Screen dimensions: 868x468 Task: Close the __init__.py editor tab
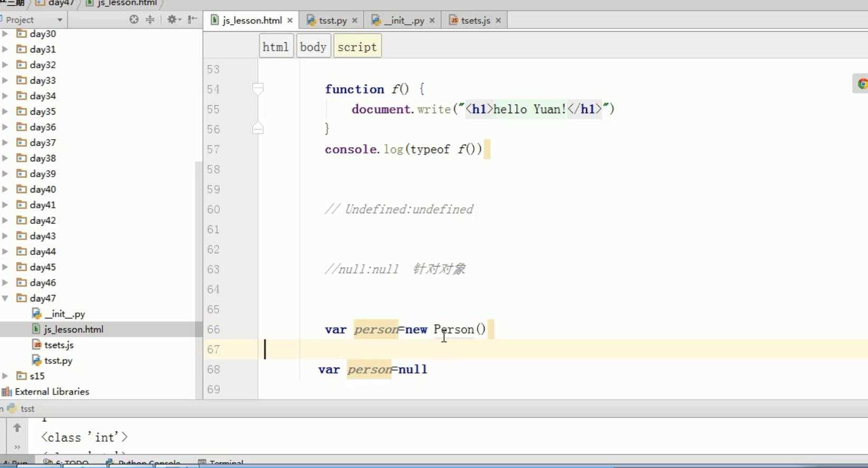pyautogui.click(x=432, y=20)
